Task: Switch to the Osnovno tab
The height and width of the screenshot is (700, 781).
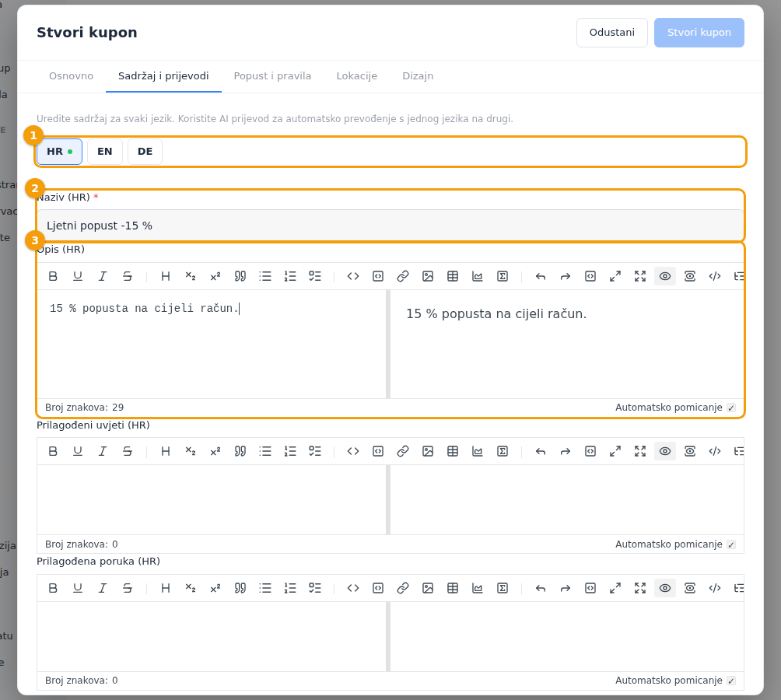Action: tap(72, 76)
